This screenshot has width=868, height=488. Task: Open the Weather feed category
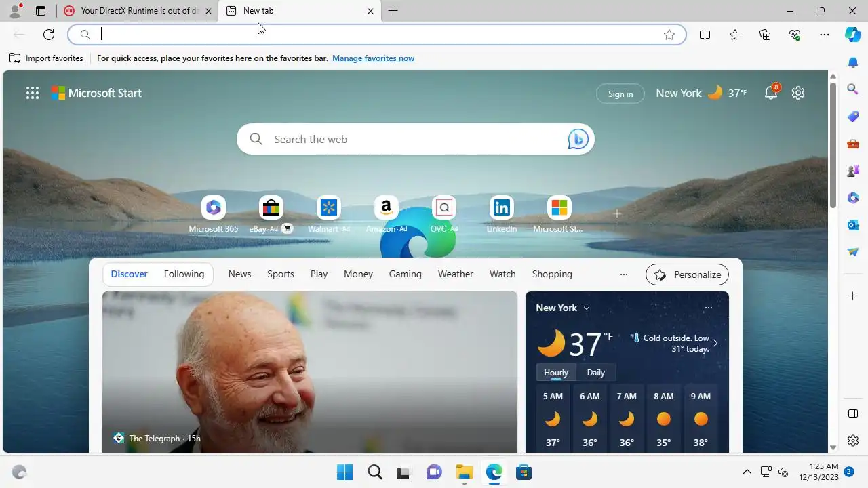click(x=455, y=274)
